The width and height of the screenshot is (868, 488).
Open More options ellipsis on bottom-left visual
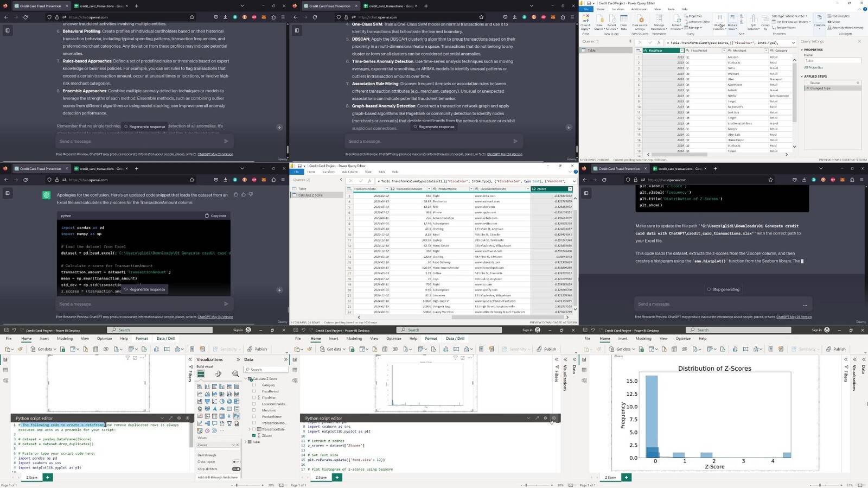(142, 358)
